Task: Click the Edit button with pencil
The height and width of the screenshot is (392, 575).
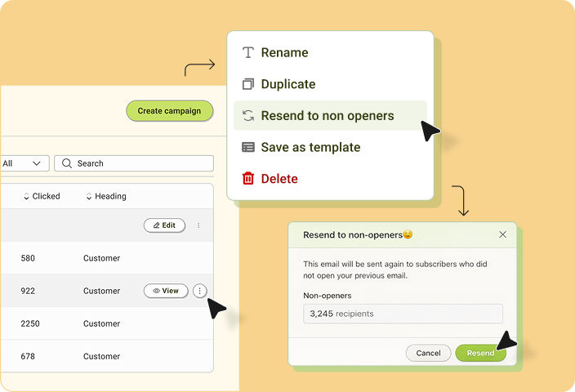Action: 164,225
